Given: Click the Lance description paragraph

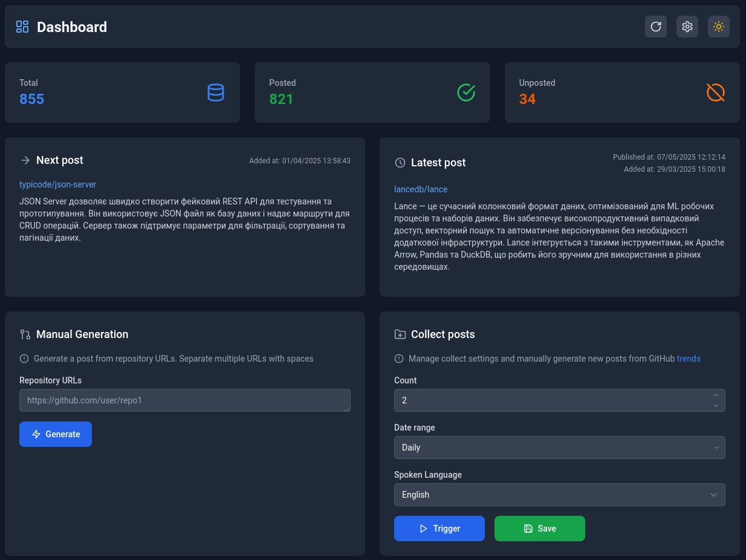Looking at the screenshot, I should coord(560,236).
